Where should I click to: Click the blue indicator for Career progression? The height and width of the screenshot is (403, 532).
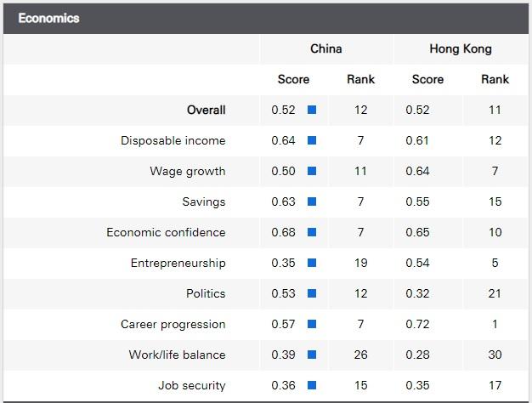pos(312,324)
